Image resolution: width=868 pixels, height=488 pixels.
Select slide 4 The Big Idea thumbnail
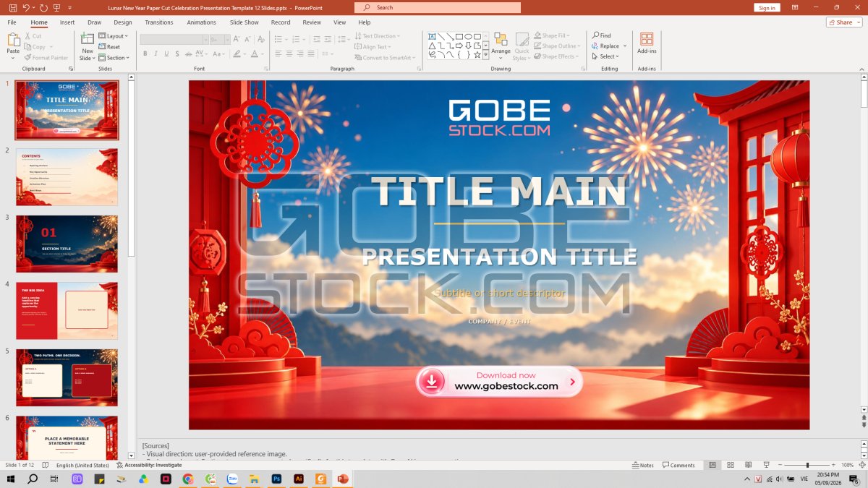67,311
